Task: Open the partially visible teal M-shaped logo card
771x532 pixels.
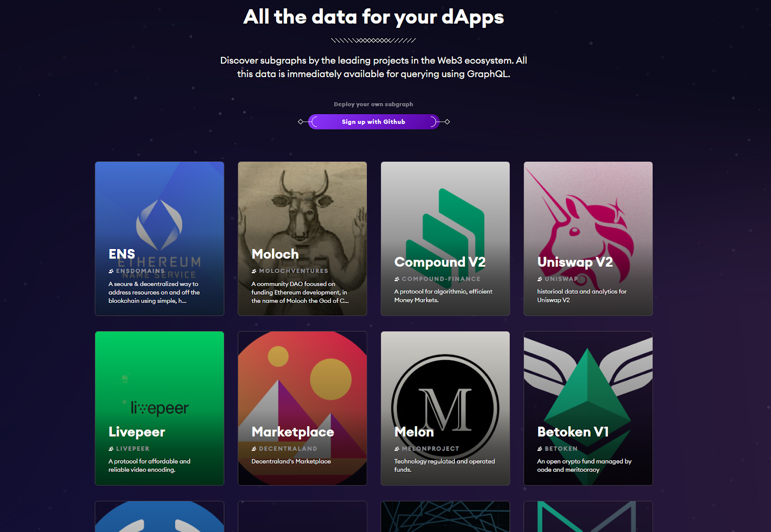Action: click(x=588, y=517)
